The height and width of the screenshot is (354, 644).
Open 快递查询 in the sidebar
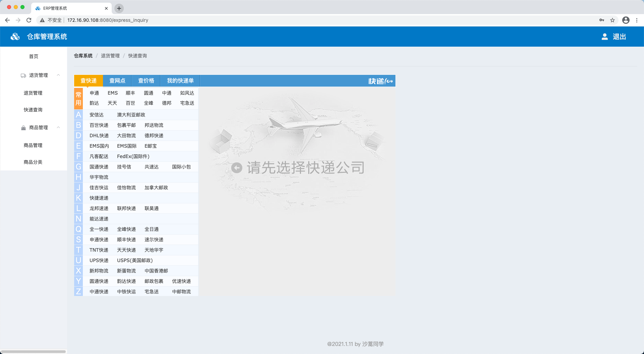tap(33, 110)
